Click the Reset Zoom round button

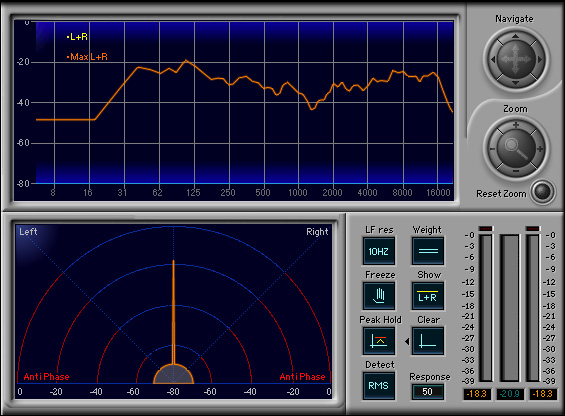543,192
